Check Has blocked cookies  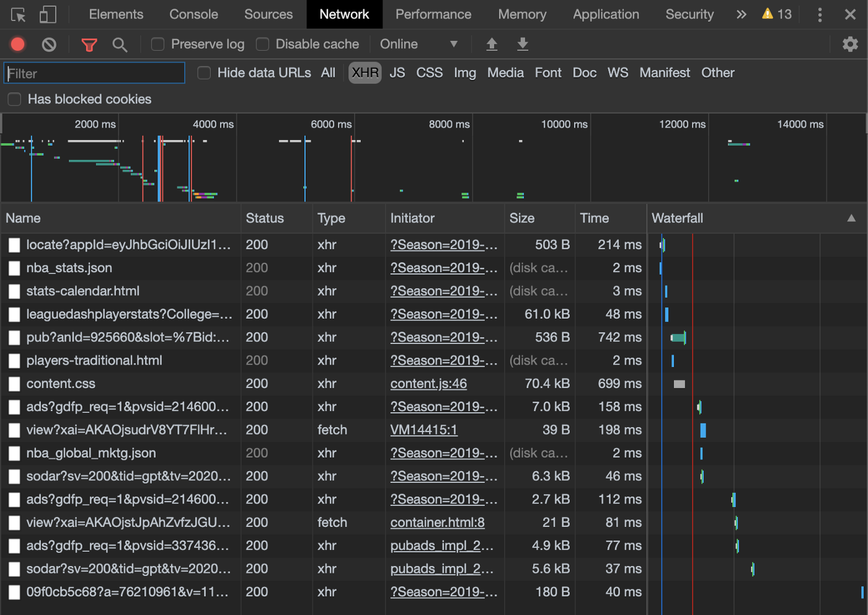(14, 99)
